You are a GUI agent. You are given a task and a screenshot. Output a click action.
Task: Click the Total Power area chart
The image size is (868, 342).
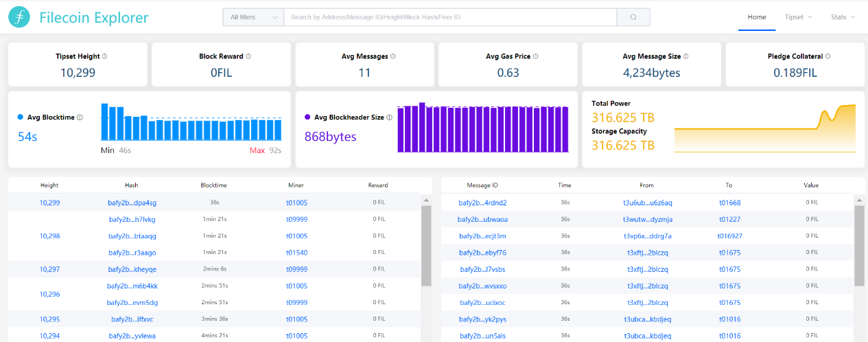click(765, 128)
